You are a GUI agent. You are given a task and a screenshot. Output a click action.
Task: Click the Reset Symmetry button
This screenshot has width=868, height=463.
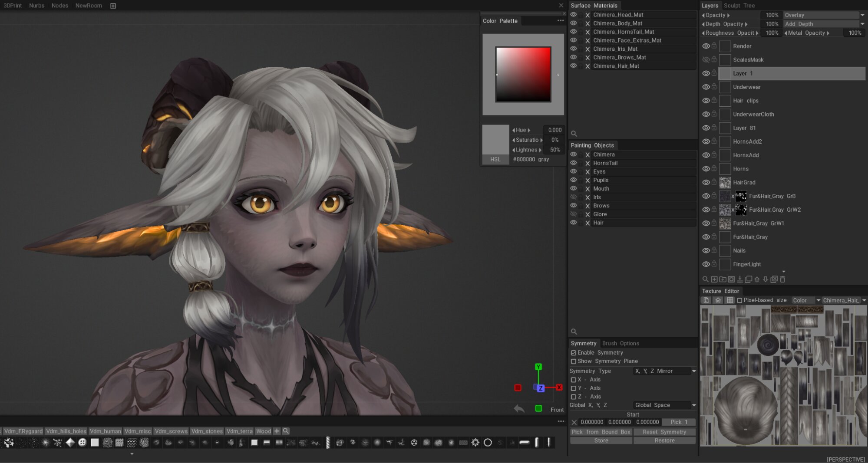click(664, 432)
